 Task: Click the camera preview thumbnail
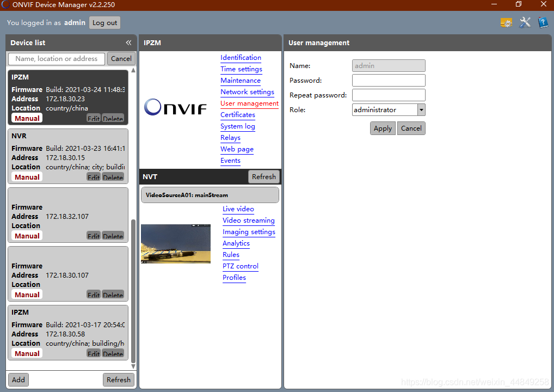pos(176,244)
